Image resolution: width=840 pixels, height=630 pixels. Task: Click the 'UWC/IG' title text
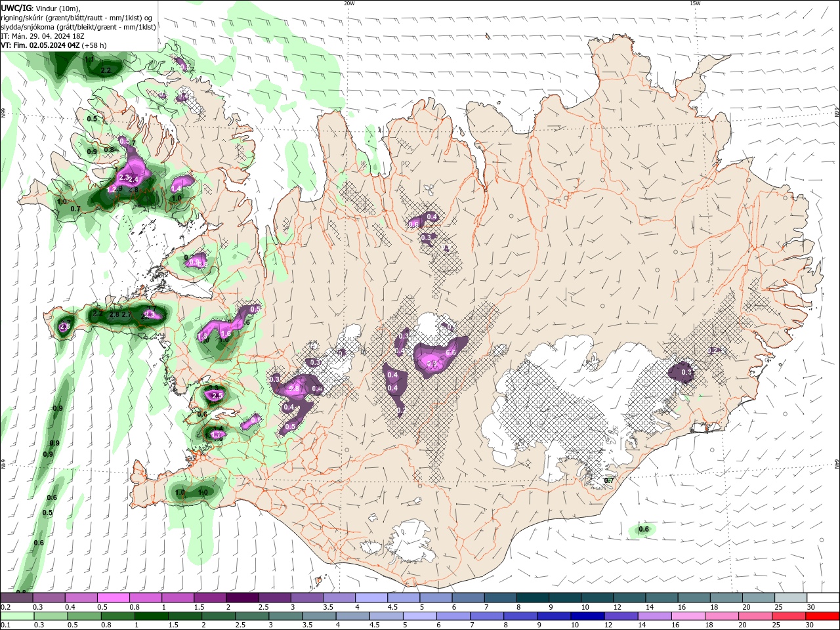pyautogui.click(x=16, y=8)
